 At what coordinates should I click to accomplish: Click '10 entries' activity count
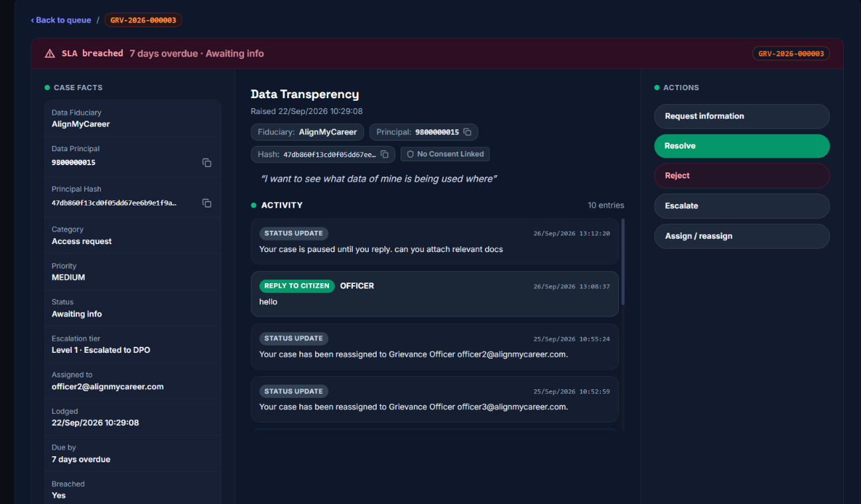pyautogui.click(x=606, y=206)
